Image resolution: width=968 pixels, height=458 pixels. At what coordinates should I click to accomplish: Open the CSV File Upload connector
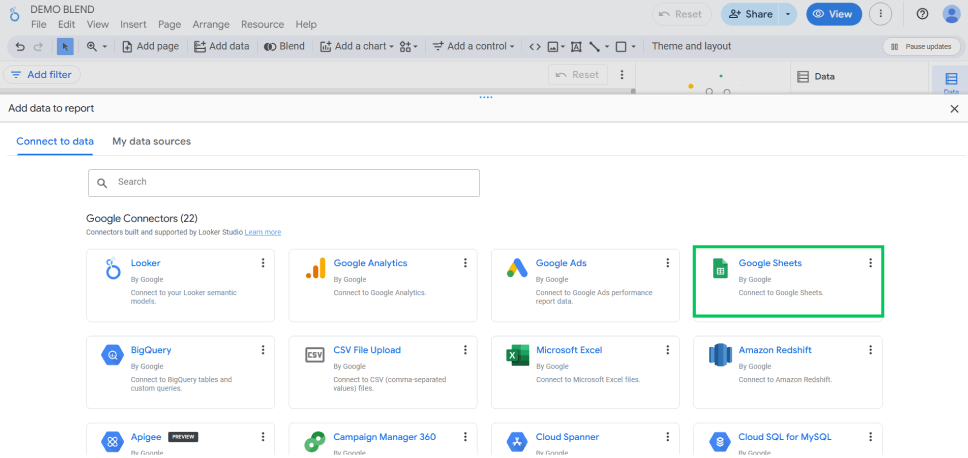(x=366, y=351)
